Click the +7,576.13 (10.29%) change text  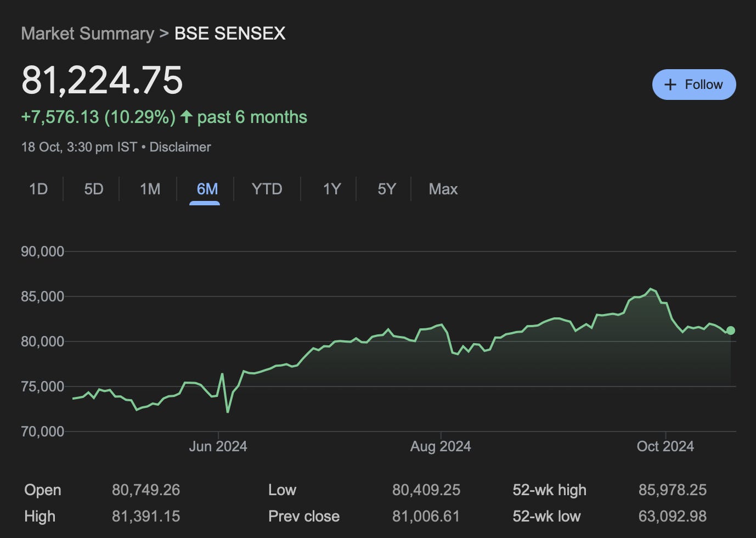(x=98, y=117)
